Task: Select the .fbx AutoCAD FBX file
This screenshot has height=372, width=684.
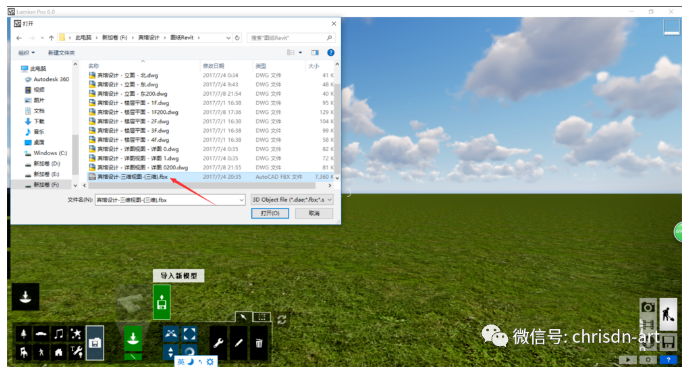Action: pyautogui.click(x=211, y=177)
